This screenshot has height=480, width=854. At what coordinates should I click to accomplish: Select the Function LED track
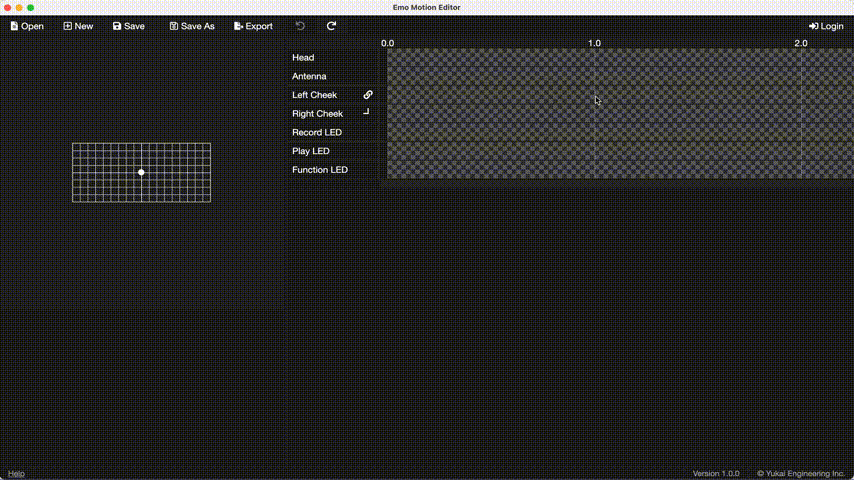click(320, 170)
